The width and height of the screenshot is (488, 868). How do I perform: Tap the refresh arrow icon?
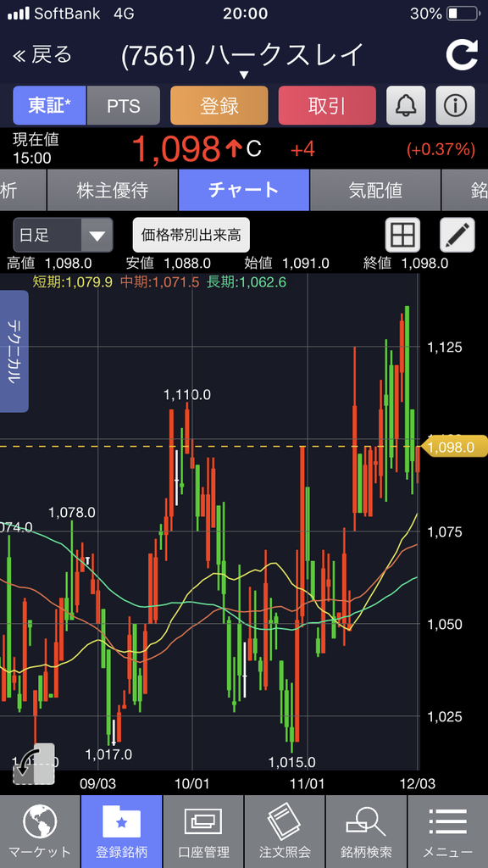pyautogui.click(x=462, y=55)
